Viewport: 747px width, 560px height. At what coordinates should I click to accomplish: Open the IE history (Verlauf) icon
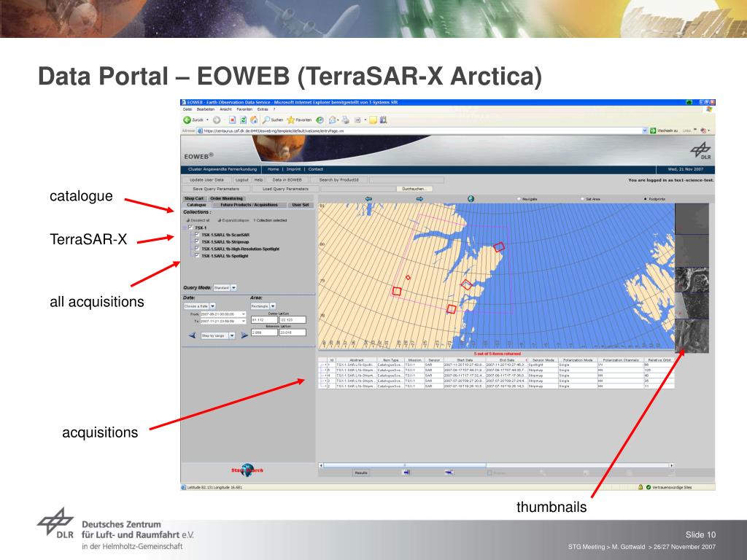pos(320,120)
